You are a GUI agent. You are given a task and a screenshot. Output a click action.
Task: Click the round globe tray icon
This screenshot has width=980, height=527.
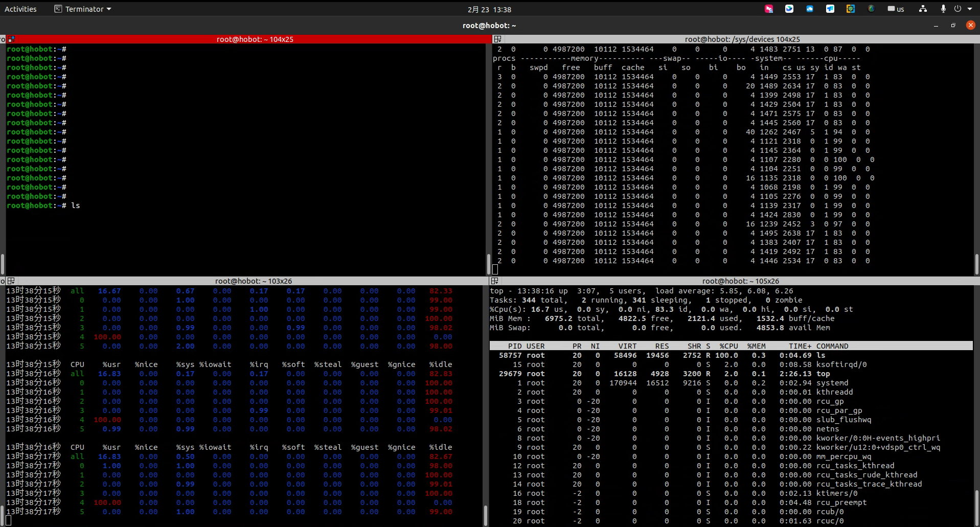point(871,9)
